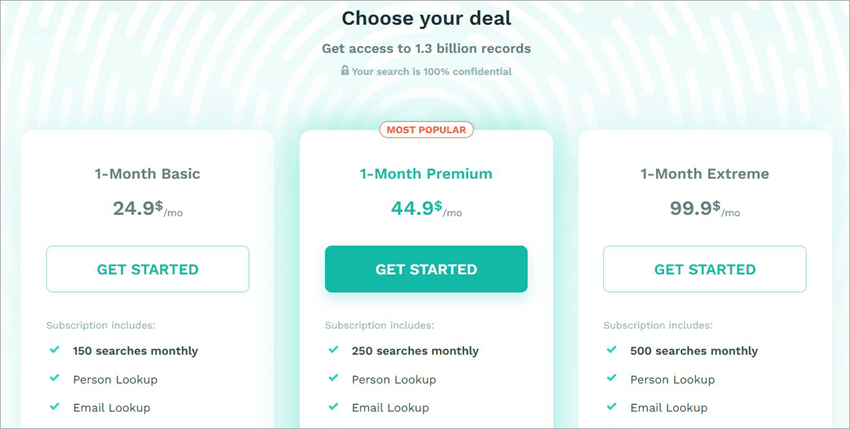Select the 1-Month Basic plan title

[148, 174]
